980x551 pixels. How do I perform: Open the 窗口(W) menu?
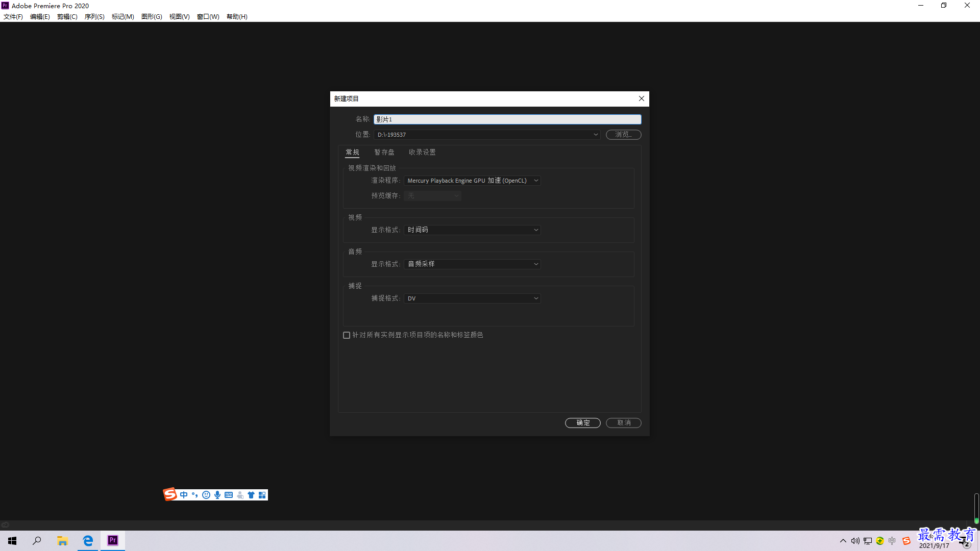click(208, 17)
